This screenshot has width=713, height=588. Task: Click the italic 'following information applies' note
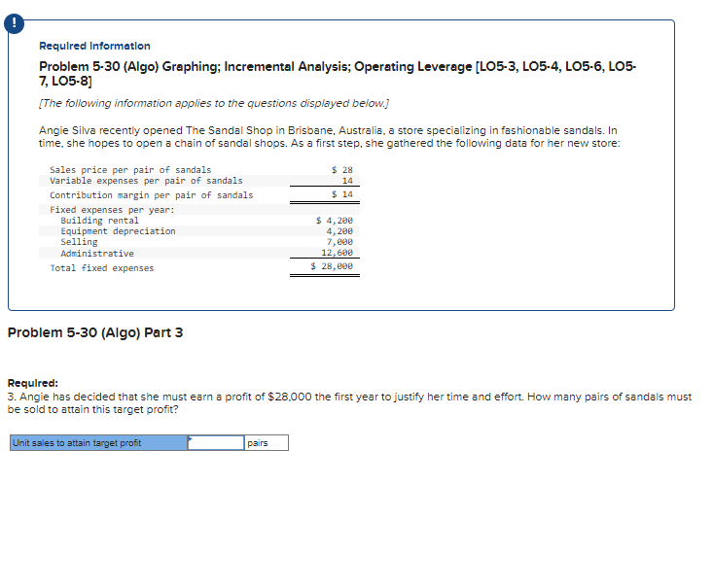tap(214, 103)
